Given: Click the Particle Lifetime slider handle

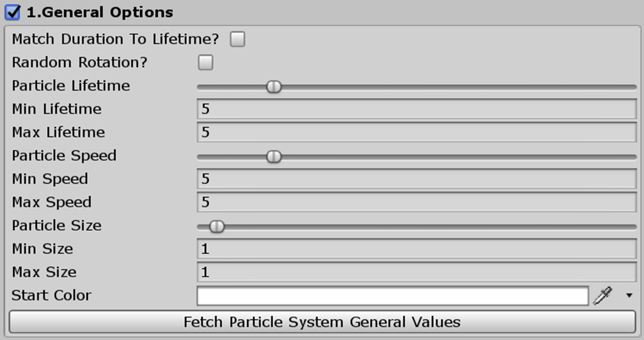Looking at the screenshot, I should point(273,86).
